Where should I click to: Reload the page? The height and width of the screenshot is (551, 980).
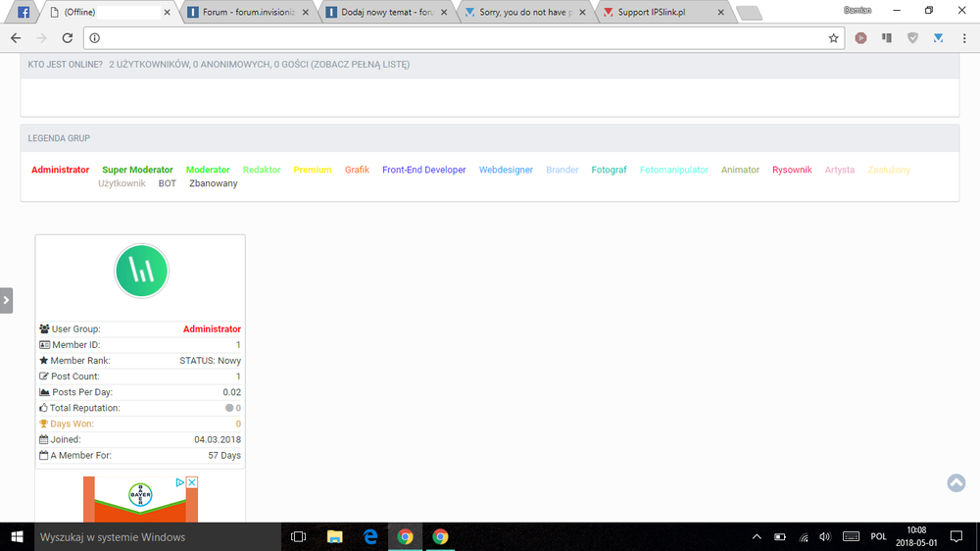67,38
